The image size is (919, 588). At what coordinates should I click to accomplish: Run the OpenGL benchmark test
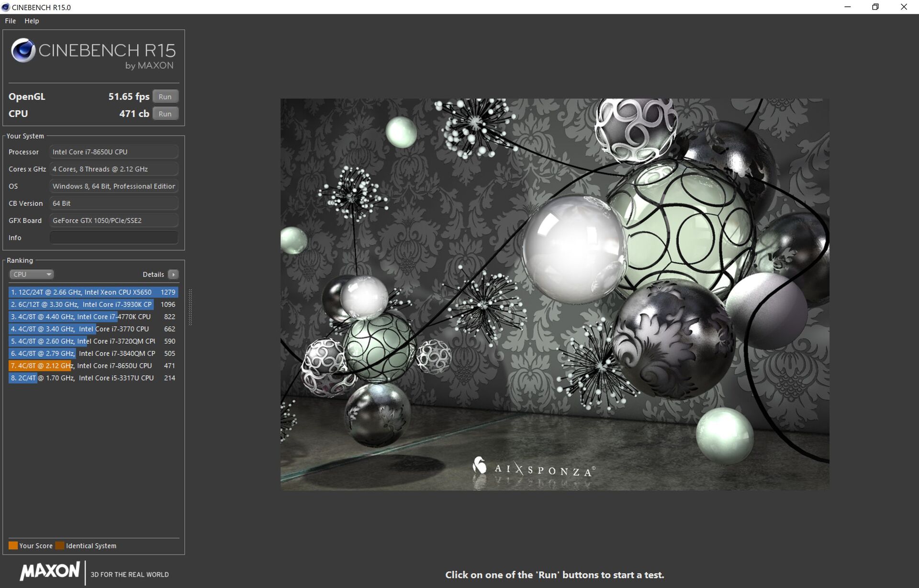coord(165,97)
